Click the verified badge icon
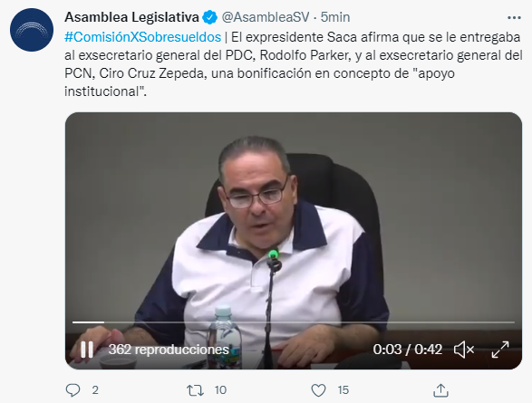The image size is (532, 403). (x=210, y=17)
